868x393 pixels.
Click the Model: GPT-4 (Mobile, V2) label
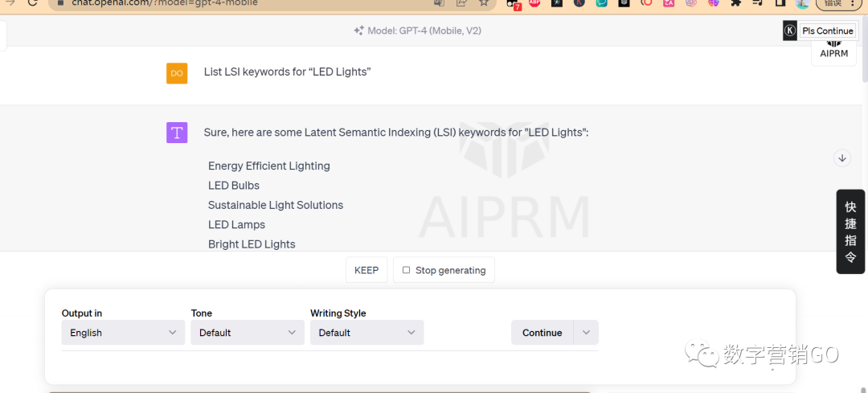pos(424,31)
